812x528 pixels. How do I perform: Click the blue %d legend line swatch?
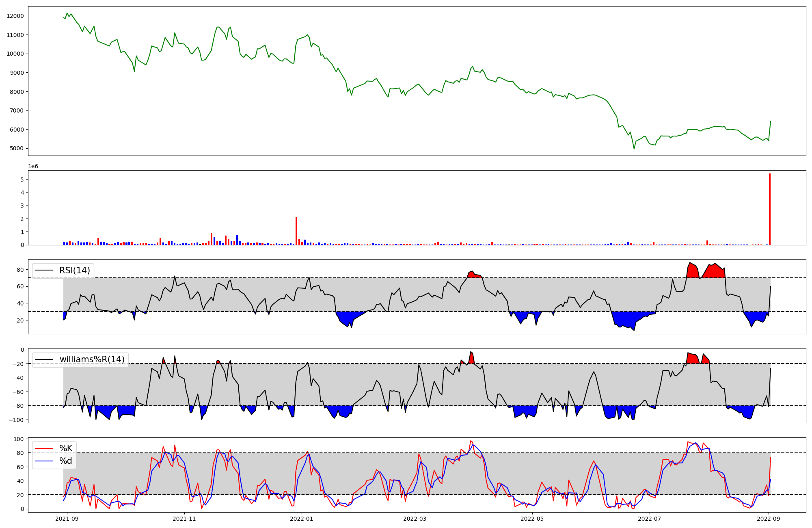[x=44, y=461]
